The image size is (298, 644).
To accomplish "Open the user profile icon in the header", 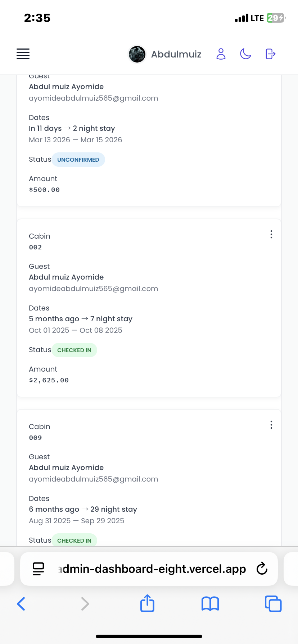I will [x=221, y=54].
